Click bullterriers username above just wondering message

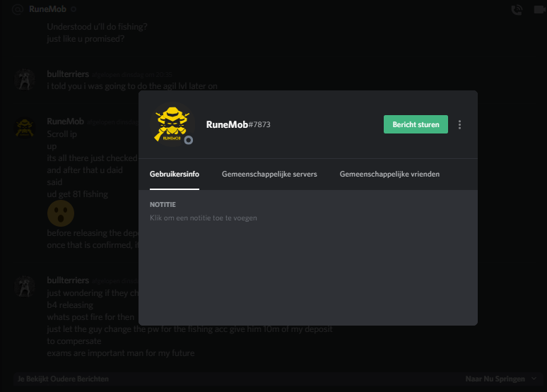[68, 280]
